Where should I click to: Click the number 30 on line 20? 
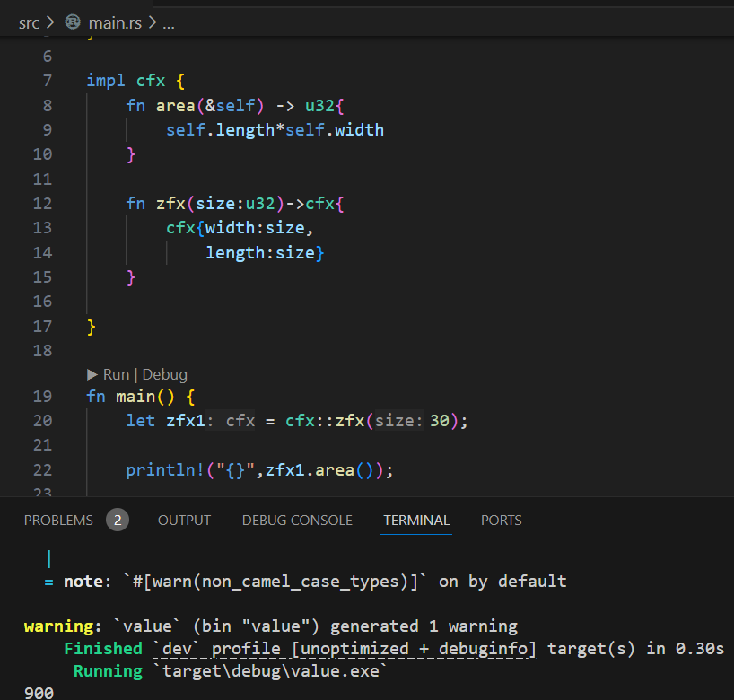point(440,421)
